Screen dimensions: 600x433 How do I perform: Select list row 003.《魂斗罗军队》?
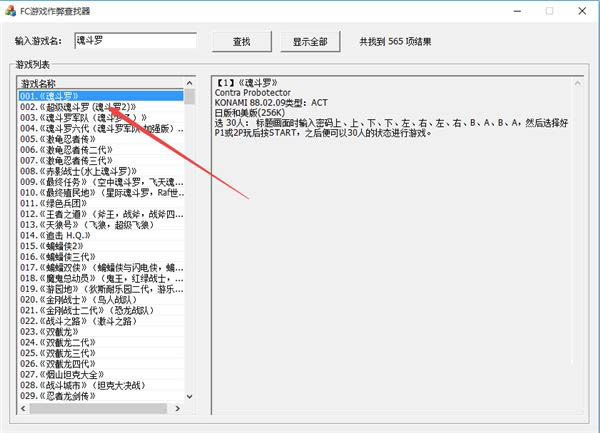(x=101, y=117)
